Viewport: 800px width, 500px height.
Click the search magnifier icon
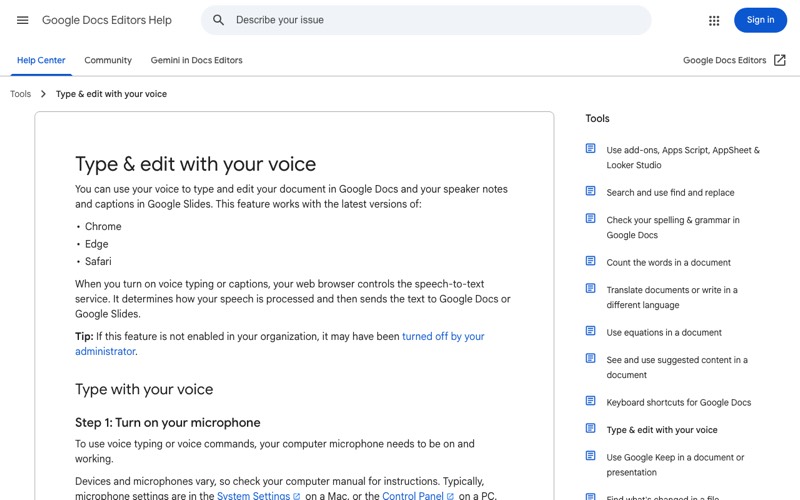218,20
